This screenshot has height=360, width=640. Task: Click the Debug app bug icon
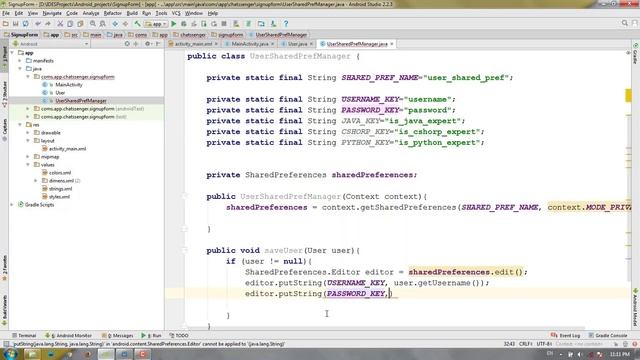(x=184, y=24)
